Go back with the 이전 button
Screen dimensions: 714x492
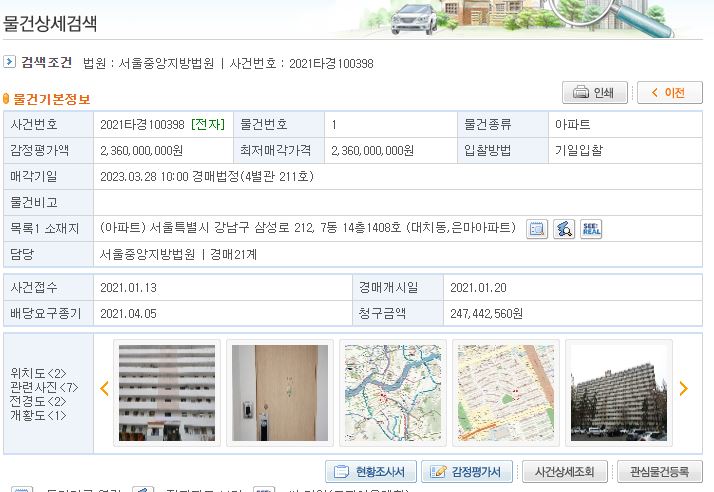click(x=669, y=93)
